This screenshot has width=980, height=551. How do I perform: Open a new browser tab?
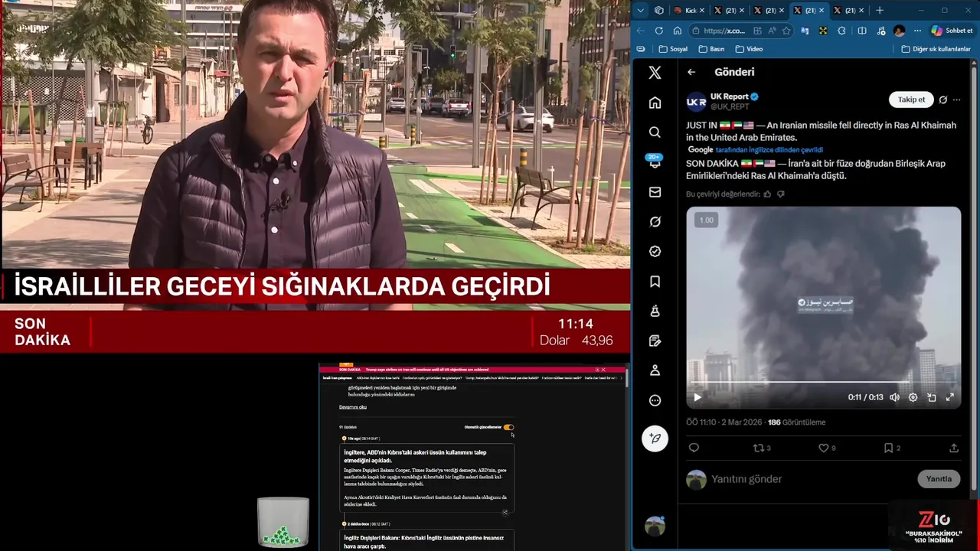(x=879, y=11)
